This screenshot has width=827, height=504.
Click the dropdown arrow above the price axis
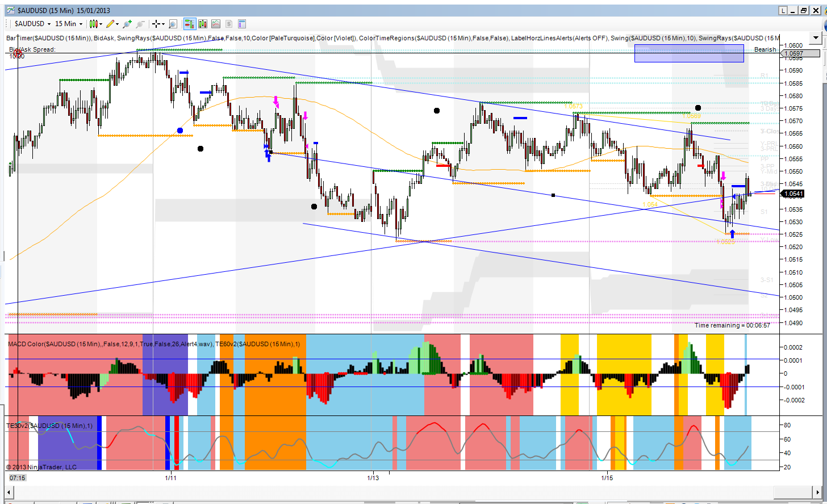click(x=816, y=39)
